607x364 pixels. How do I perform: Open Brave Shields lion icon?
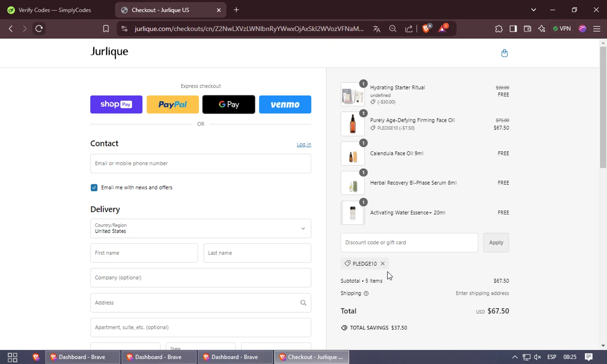(427, 28)
